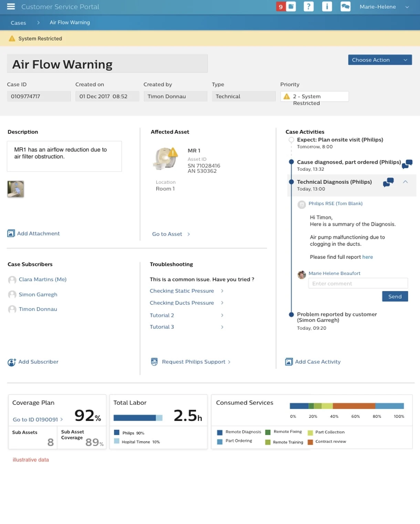Click Simon Garregh avatar icon

tap(12, 295)
